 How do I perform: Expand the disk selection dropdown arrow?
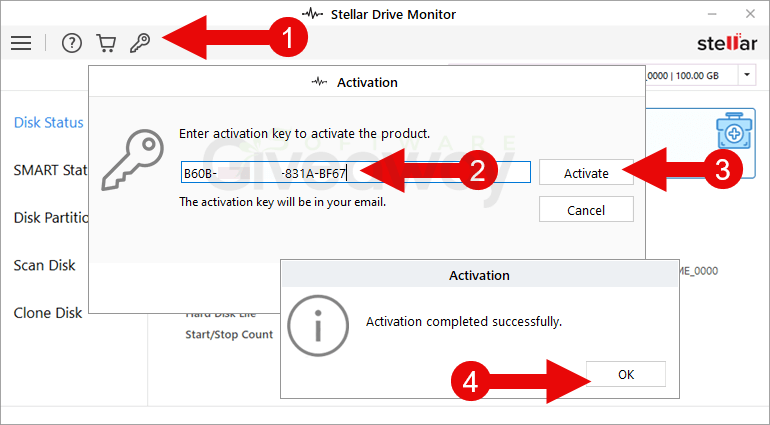click(x=746, y=75)
